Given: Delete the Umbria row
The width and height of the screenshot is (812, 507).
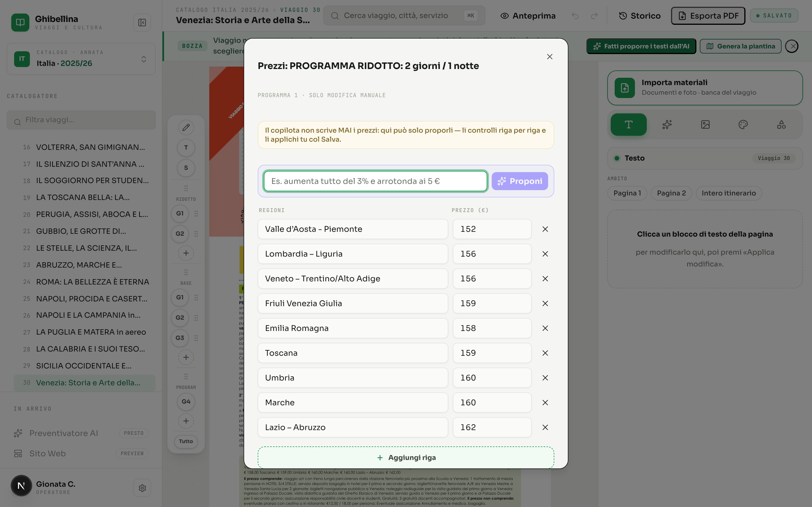Looking at the screenshot, I should click(x=545, y=378).
